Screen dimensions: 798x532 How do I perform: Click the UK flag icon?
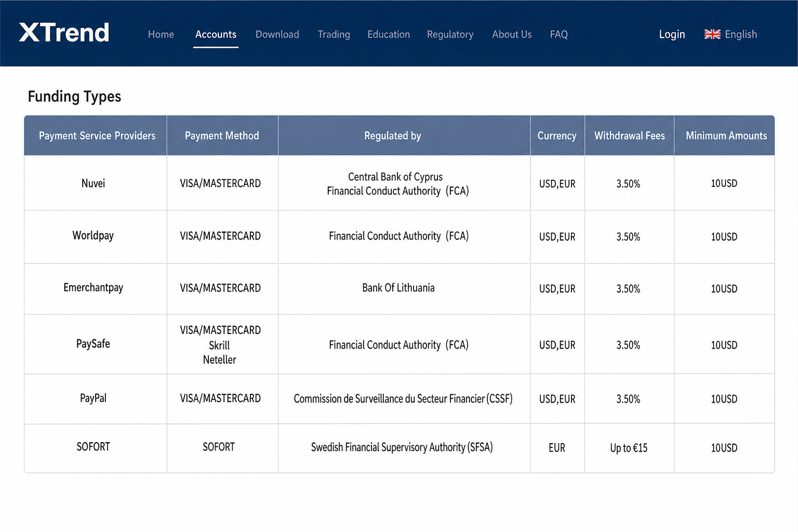pos(712,34)
